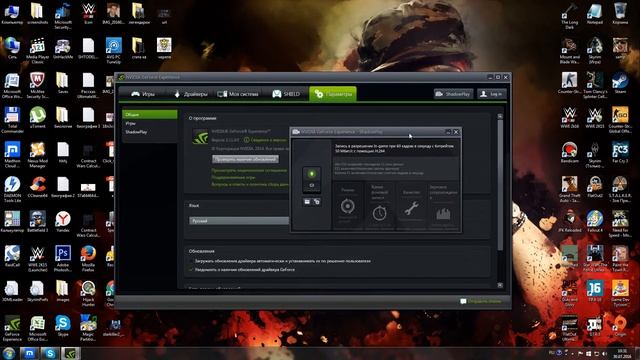The width and height of the screenshot is (640, 360).
Task: Open the Total Commander desktop icon
Action: (x=12, y=120)
